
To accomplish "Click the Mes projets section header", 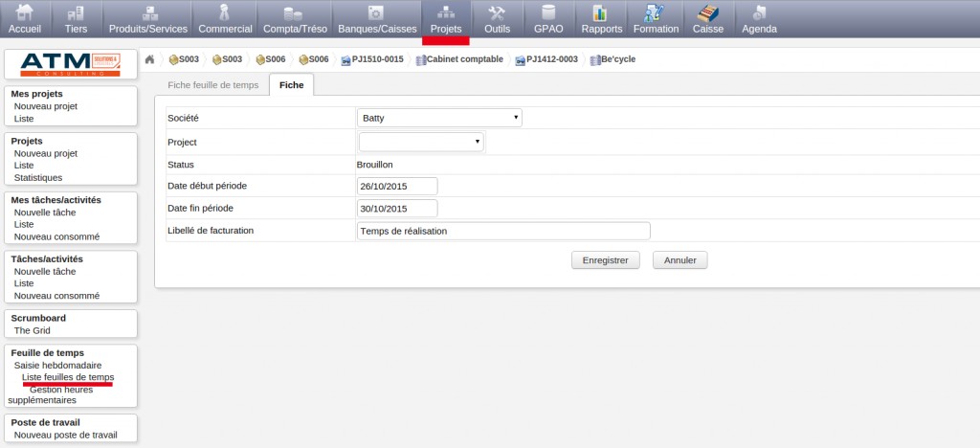I will 37,94.
